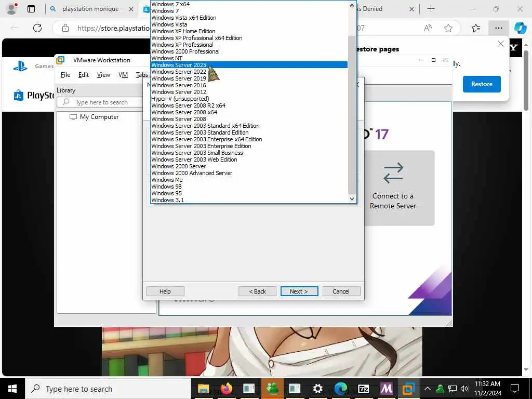Screen dimensions: 532x399
Task: Select Windows Server 2025 in list
Action: pos(249,65)
